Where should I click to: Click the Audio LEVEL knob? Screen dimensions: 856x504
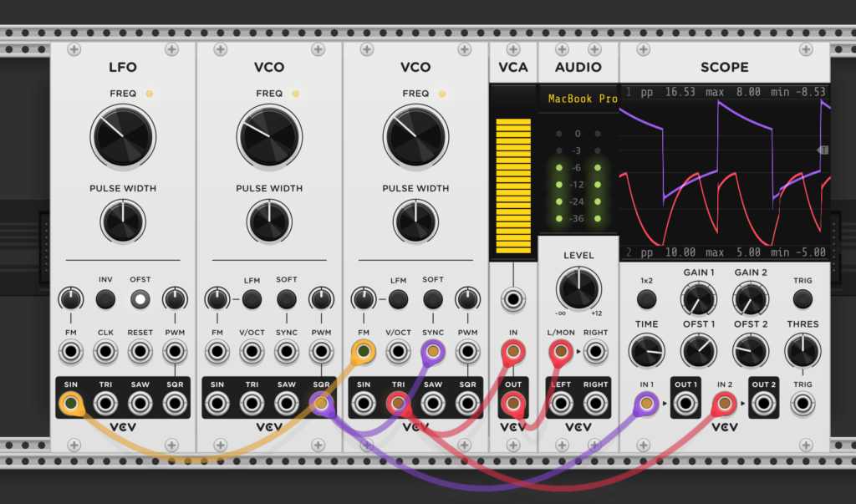(578, 288)
